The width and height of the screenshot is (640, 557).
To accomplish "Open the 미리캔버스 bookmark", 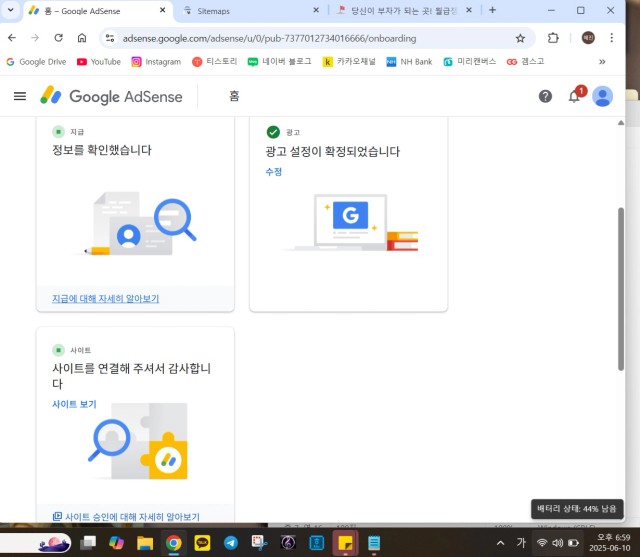I will 470,62.
